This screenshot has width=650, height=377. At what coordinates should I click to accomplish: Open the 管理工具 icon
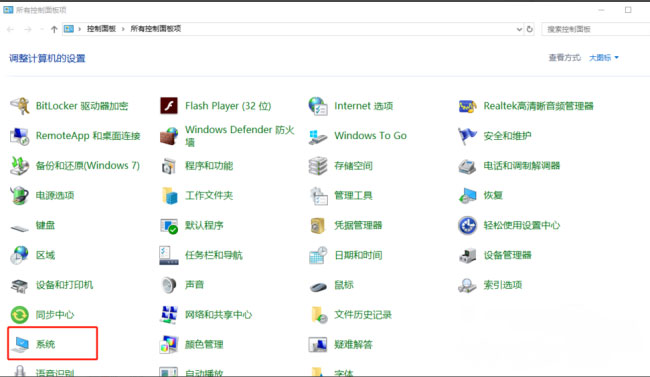pyautogui.click(x=319, y=196)
